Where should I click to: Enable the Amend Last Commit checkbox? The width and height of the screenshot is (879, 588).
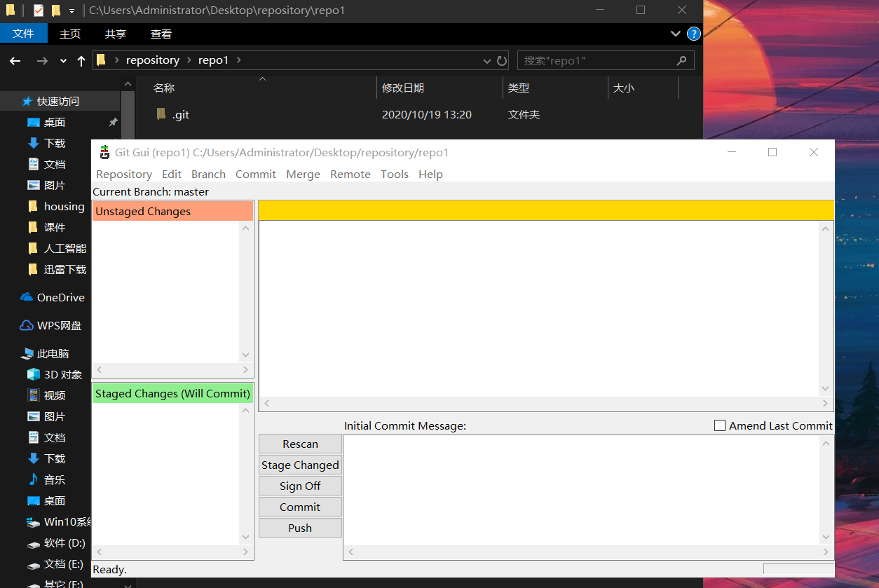tap(720, 425)
